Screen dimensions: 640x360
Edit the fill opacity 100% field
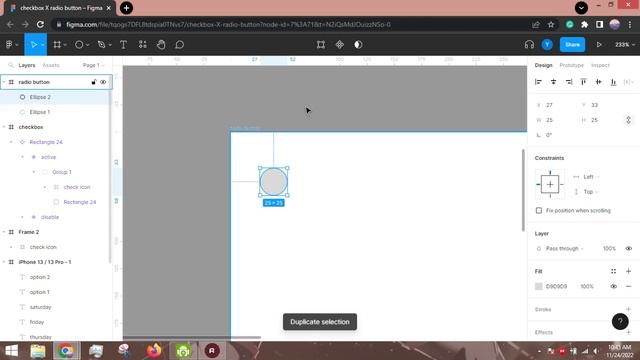(x=587, y=286)
